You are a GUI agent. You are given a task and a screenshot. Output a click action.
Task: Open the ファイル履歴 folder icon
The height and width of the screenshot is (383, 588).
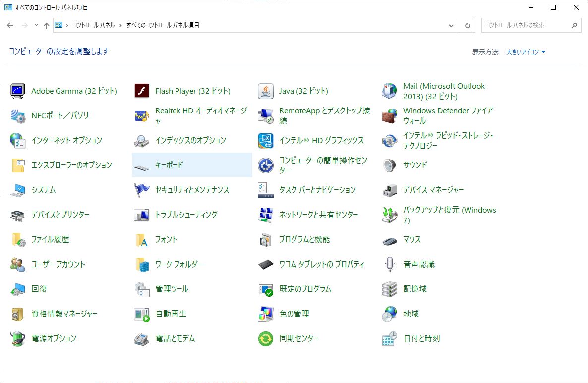click(18, 239)
